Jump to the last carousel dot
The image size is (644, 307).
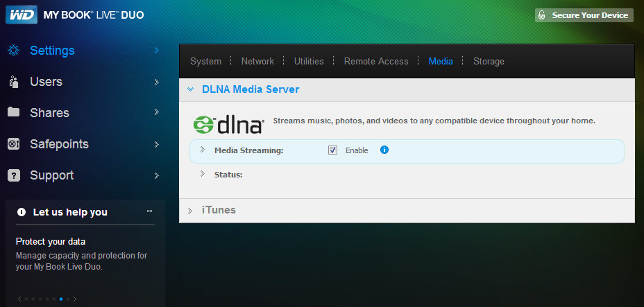click(68, 299)
